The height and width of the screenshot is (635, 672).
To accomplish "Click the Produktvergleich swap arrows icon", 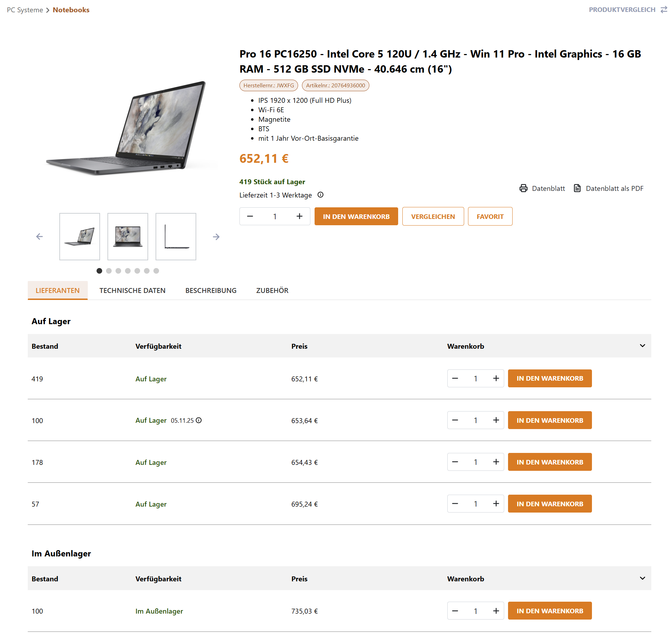I will [664, 10].
